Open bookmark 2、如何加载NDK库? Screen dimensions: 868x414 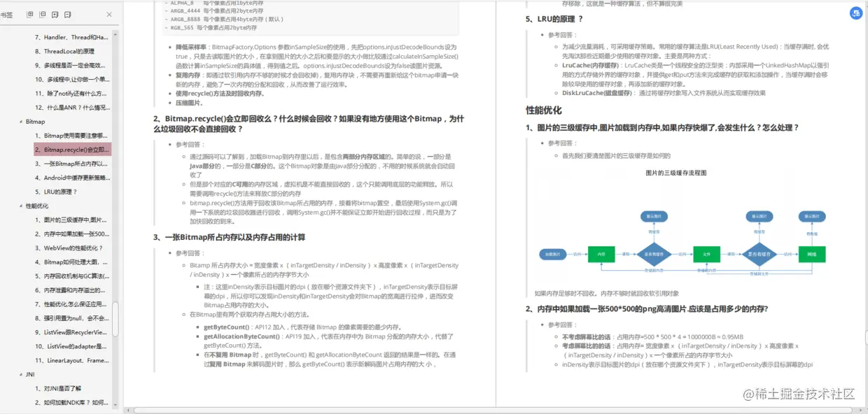[72, 402]
